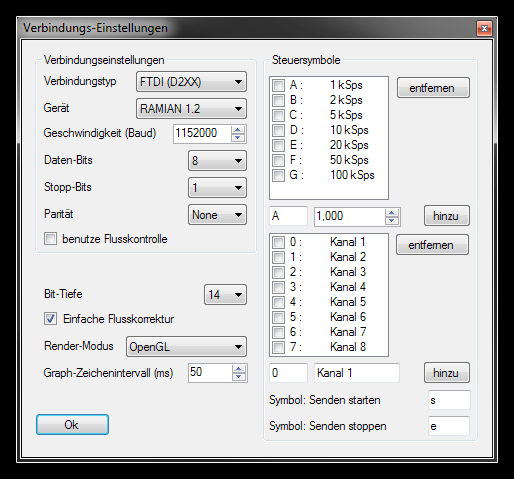514x479 pixels.
Task: Expand the Render-Modus OpenGL dropdown
Action: 186,347
